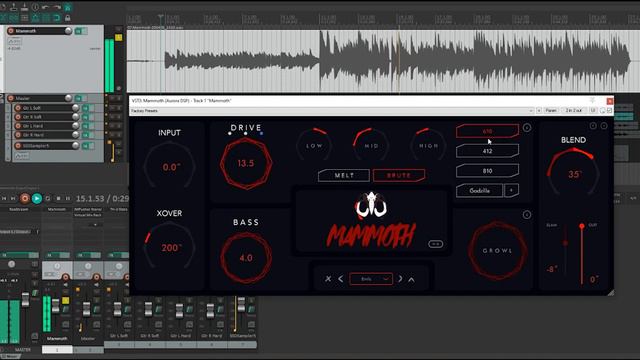Arm record on the SSDSampler5 track
This screenshot has height=360, width=640.
click(18, 146)
